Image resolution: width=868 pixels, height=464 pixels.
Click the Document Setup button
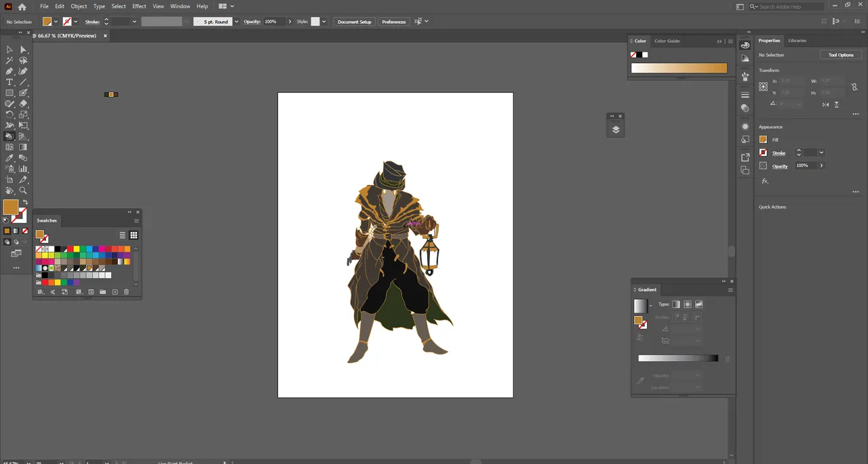point(355,22)
